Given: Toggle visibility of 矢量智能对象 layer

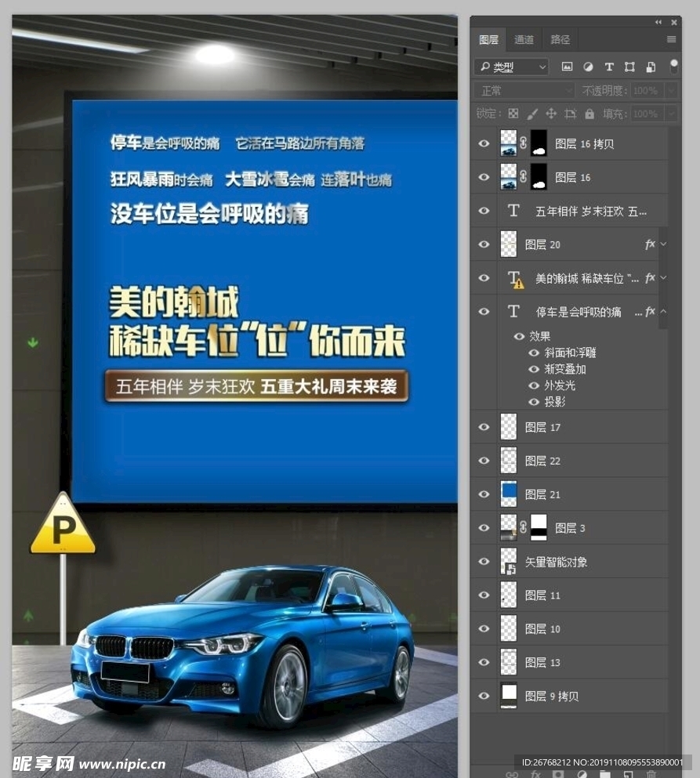Looking at the screenshot, I should (484, 562).
